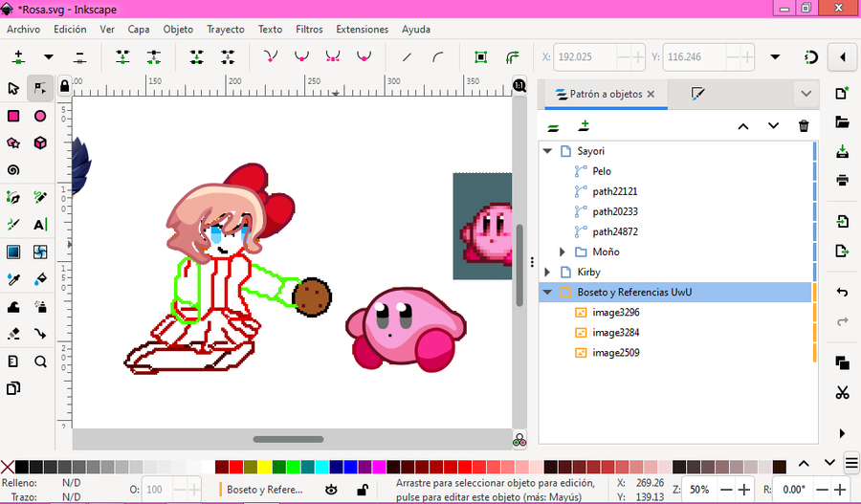Click the no-paint X swatch
This screenshot has width=861, height=504.
8,468
